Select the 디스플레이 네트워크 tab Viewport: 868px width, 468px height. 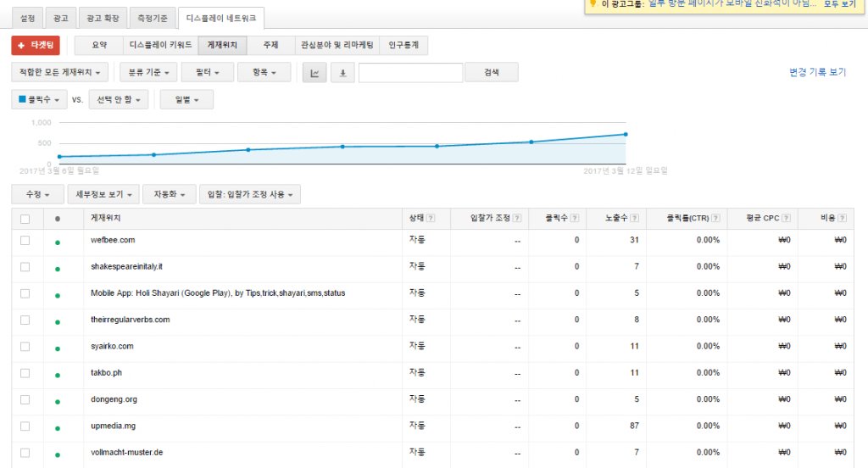click(221, 19)
